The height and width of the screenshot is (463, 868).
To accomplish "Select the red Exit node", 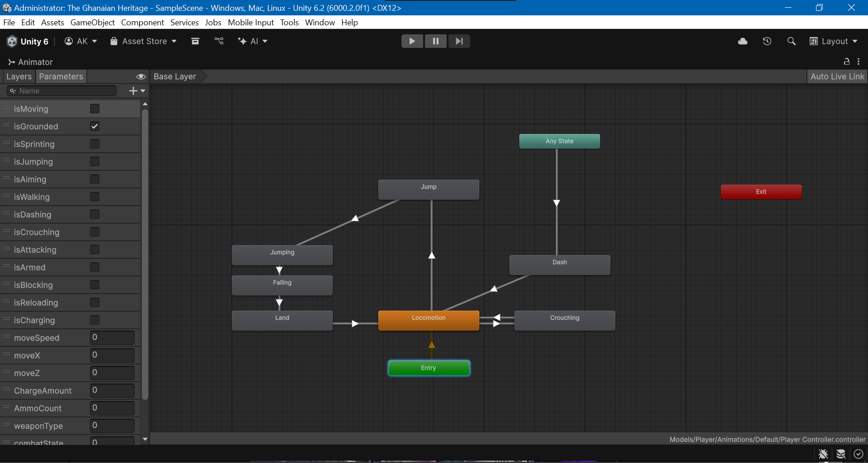I will (x=761, y=192).
